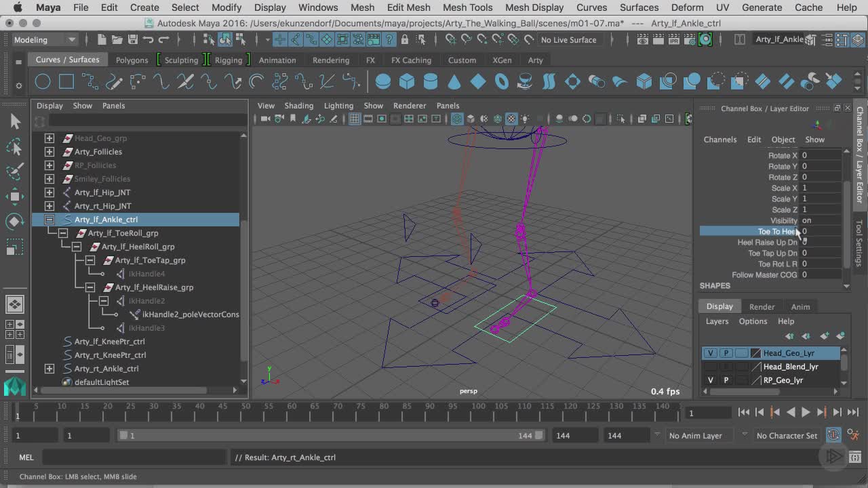The width and height of the screenshot is (868, 488).
Task: Create NURBS sphere from shelf
Action: (x=383, y=82)
